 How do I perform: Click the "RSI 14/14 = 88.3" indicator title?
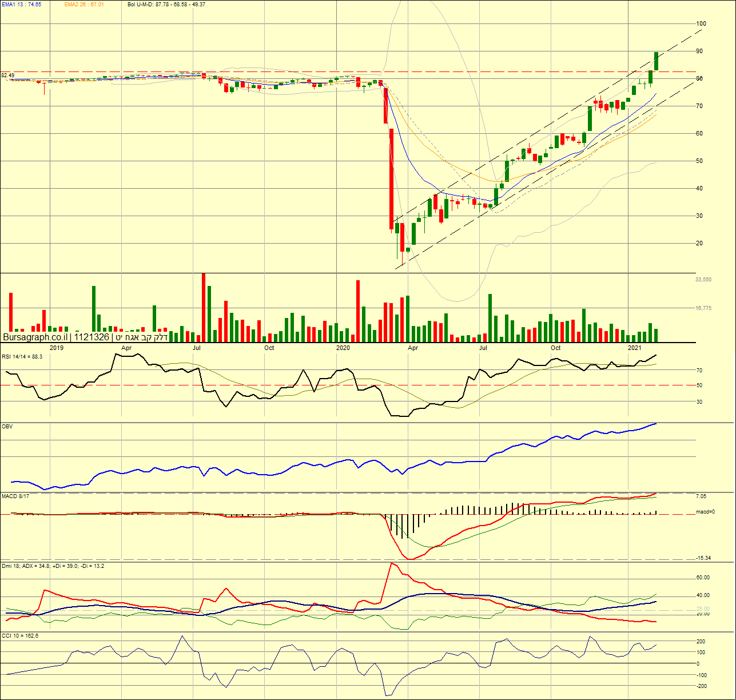point(22,356)
